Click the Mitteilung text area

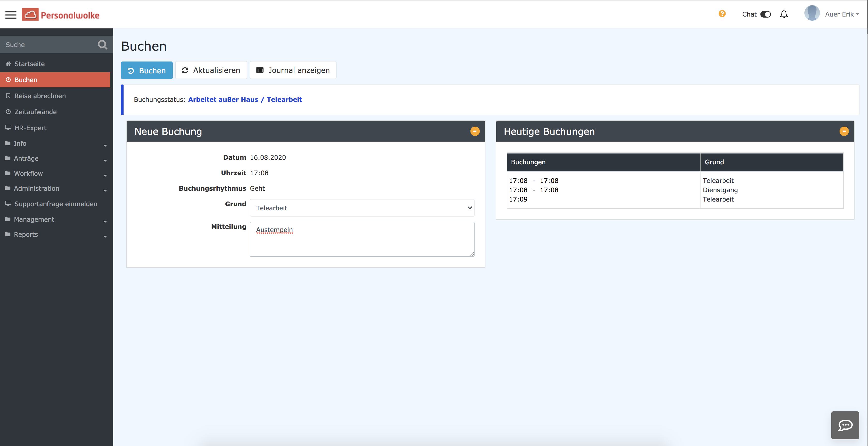click(362, 239)
